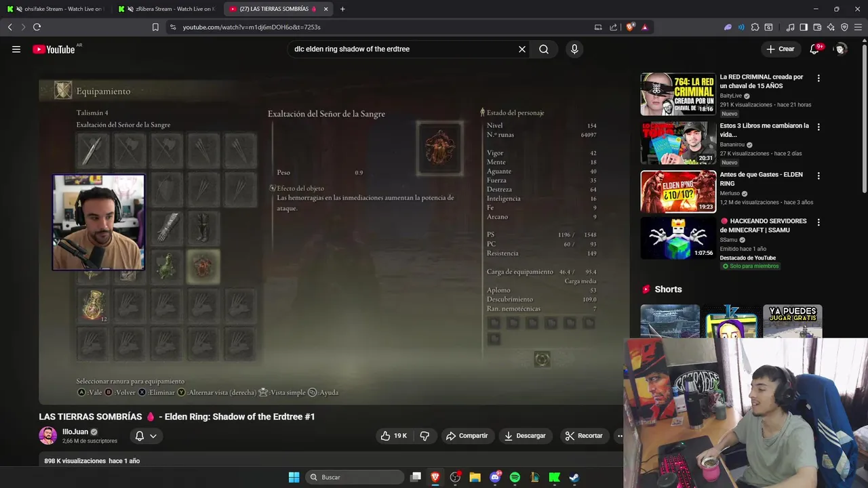
Task: Reload the page
Action: click(x=37, y=27)
